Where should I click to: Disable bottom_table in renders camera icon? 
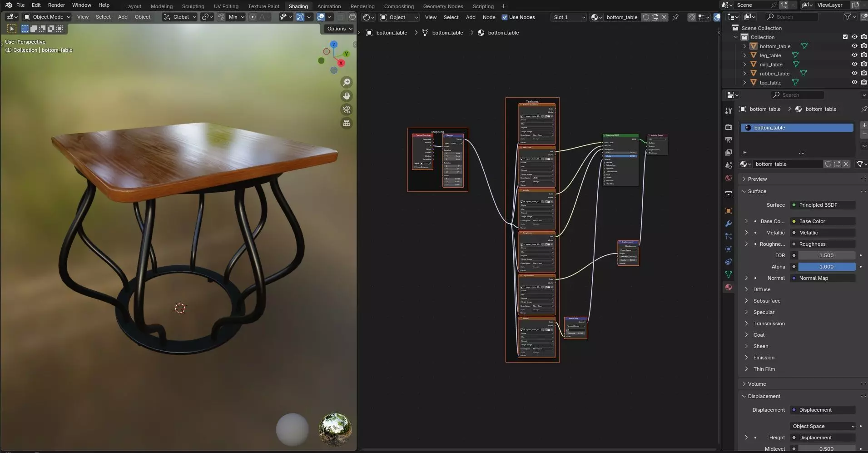tap(863, 46)
